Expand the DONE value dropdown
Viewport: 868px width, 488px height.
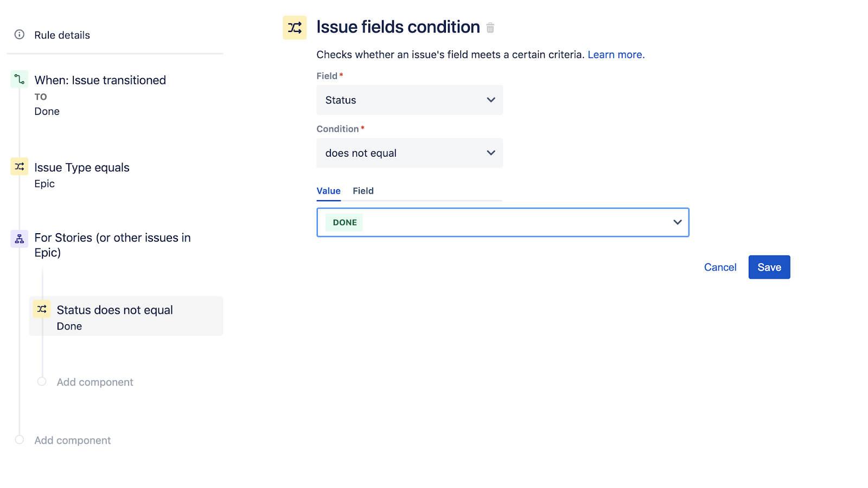[x=676, y=222]
